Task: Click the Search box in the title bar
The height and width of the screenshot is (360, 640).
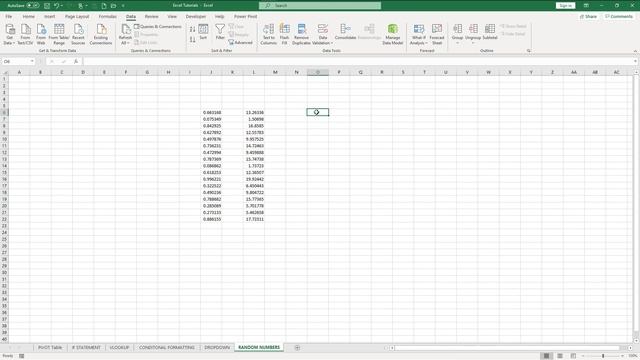Action: pos(320,6)
